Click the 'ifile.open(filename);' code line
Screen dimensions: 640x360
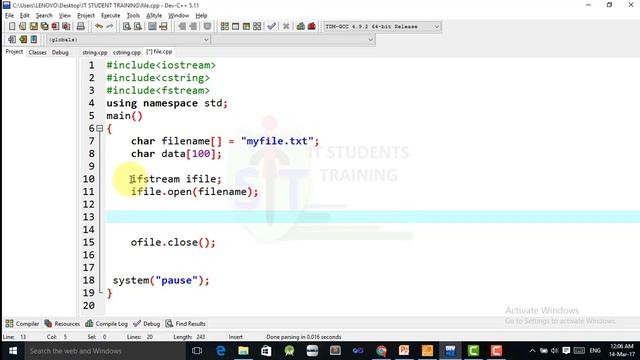(x=194, y=192)
